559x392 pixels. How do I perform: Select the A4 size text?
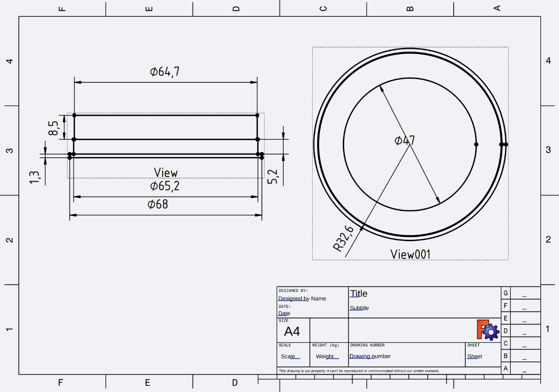point(292,331)
